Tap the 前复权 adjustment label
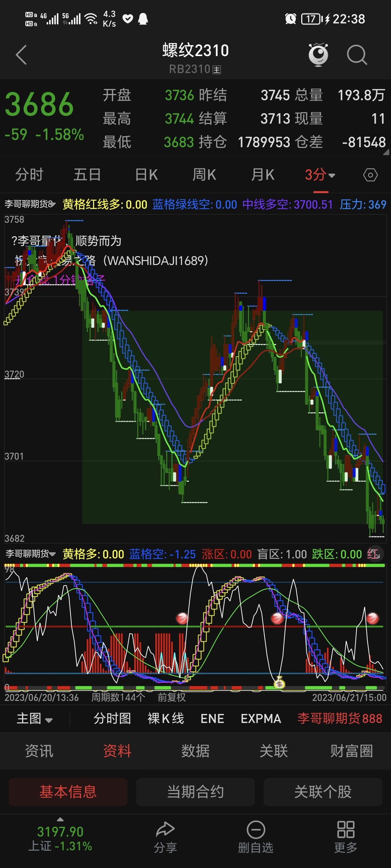 pyautogui.click(x=172, y=697)
